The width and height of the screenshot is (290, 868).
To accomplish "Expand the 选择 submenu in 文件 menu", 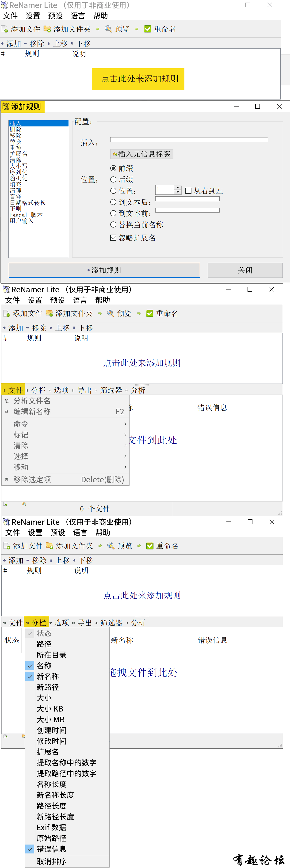I will 65,456.
